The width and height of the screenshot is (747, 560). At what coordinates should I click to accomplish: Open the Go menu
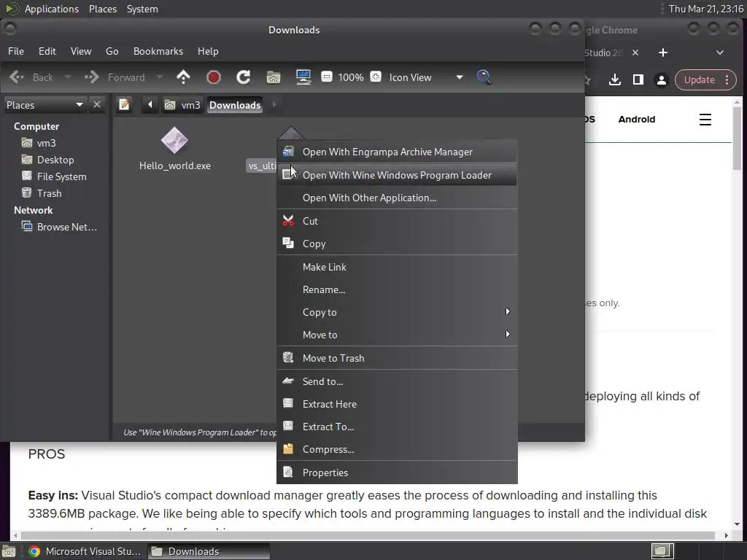tap(112, 51)
